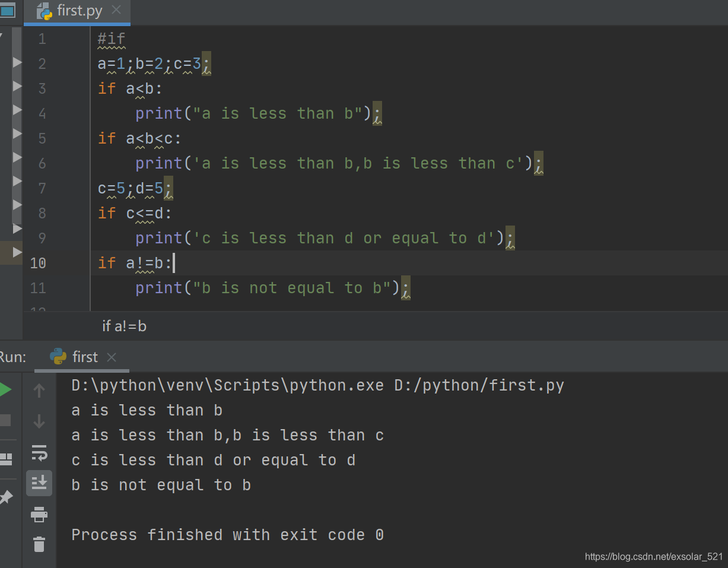This screenshot has width=728, height=568.
Task: Pin the Run tab with pin icon
Action: (x=5, y=497)
